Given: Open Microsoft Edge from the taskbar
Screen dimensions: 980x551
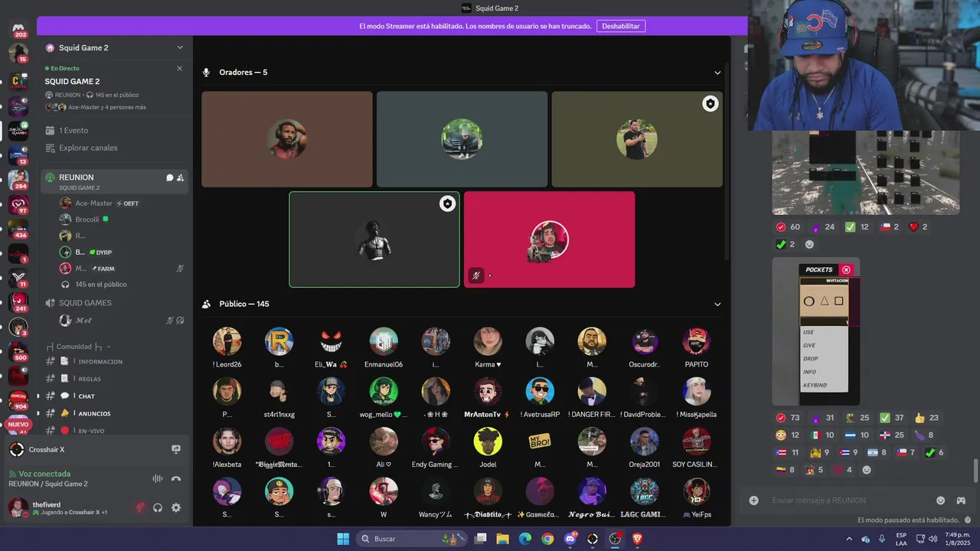Looking at the screenshot, I should tap(524, 539).
